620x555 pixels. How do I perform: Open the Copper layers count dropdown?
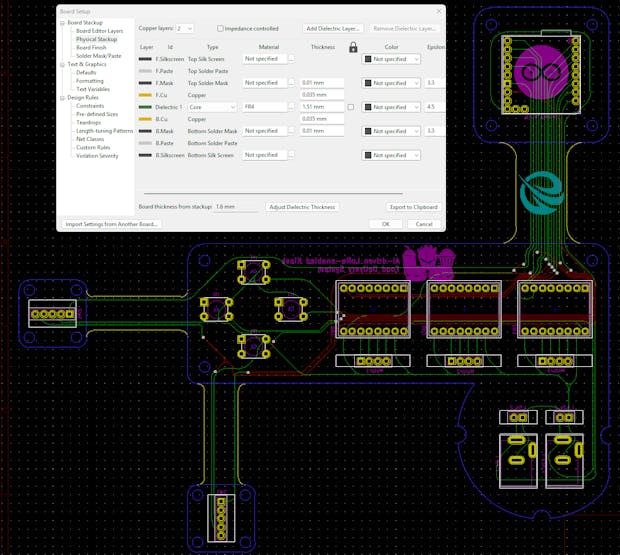185,29
